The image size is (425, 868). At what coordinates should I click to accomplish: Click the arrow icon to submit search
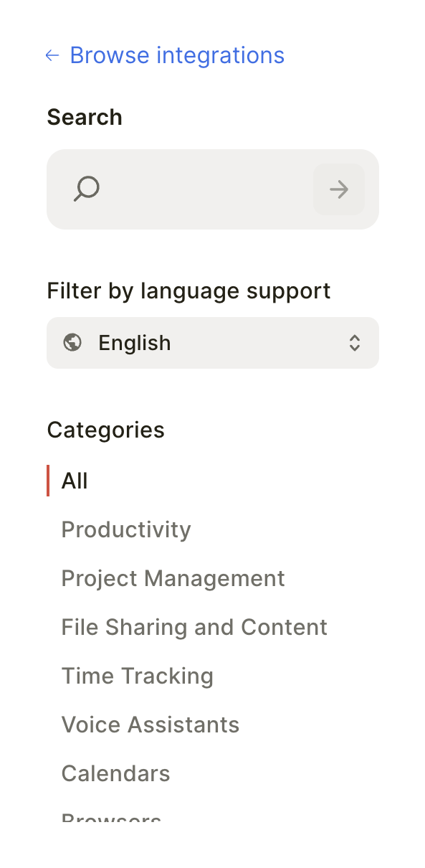(338, 189)
